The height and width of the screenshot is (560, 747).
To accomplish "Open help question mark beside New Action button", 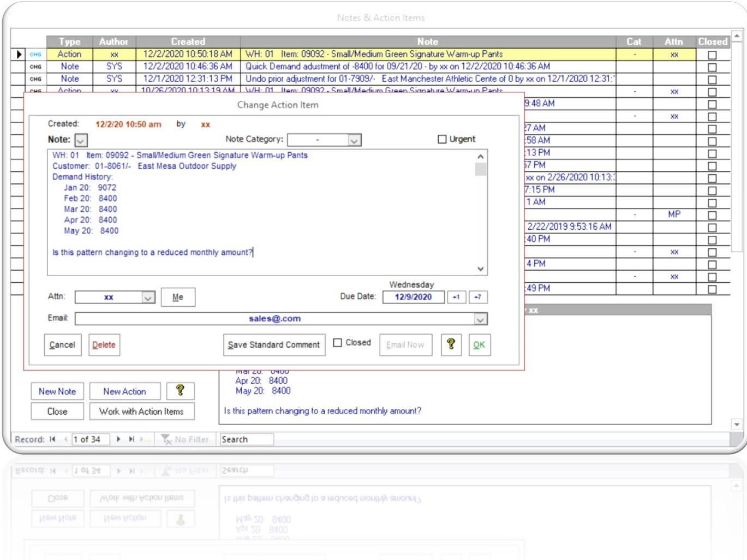I will 180,391.
